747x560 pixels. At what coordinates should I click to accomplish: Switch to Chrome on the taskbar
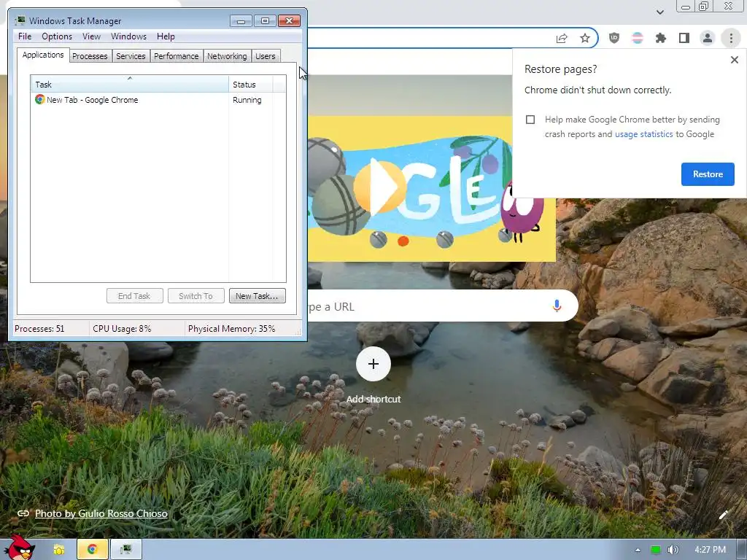tap(92, 550)
